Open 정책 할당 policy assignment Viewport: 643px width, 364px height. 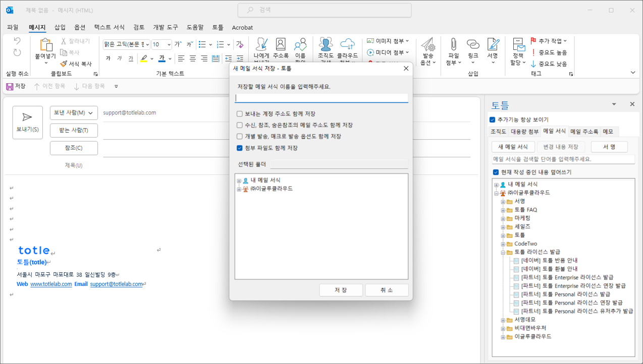(x=518, y=51)
